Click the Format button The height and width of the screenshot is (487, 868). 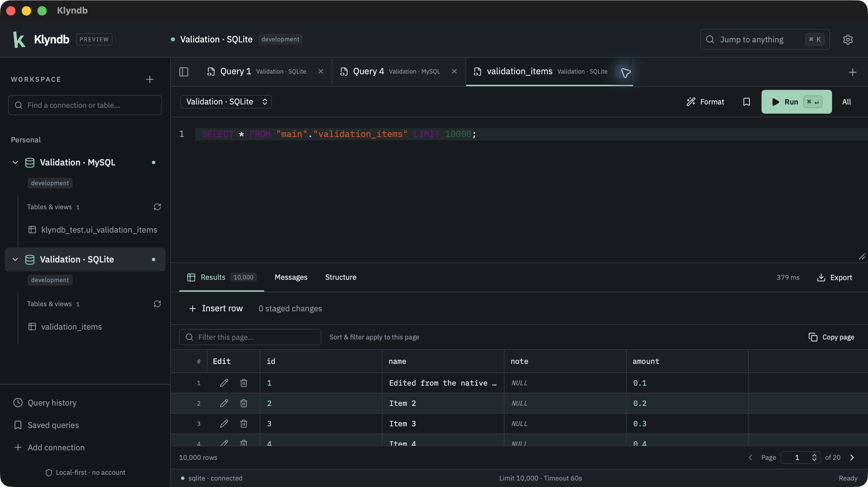(705, 102)
